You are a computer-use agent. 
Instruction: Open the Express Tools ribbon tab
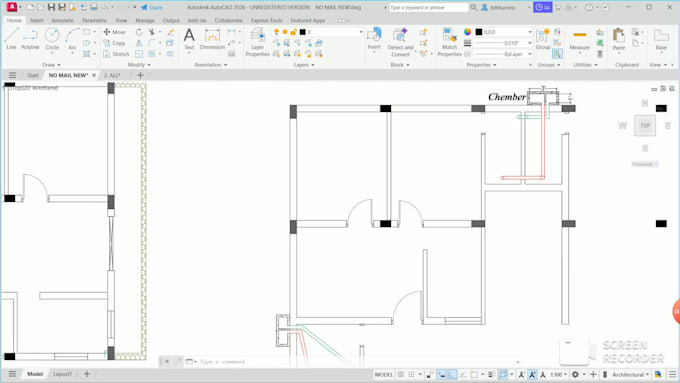266,20
